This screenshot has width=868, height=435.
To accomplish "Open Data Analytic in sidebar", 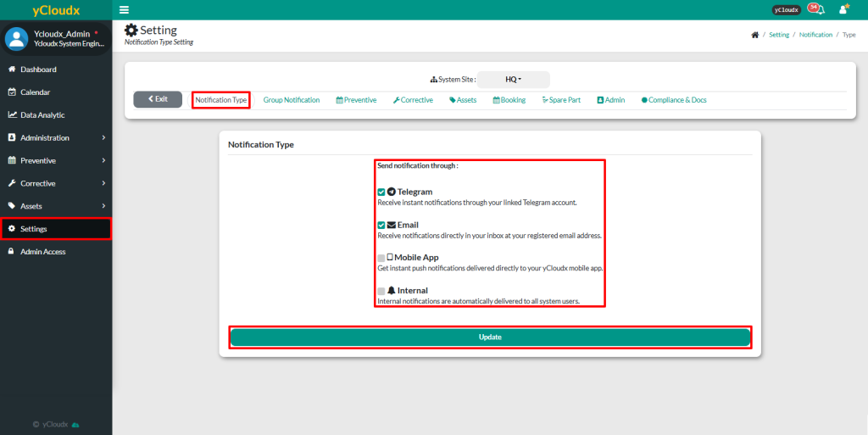I will (42, 115).
